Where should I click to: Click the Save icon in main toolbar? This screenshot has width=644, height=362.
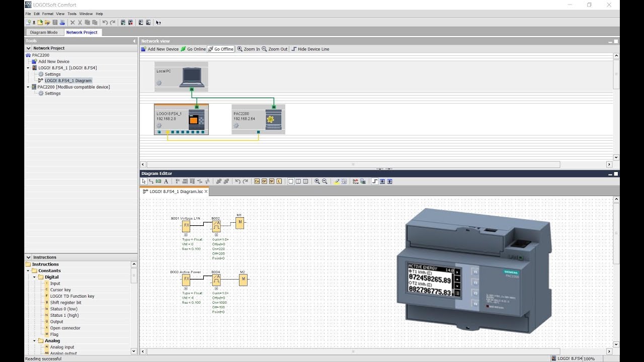click(55, 23)
